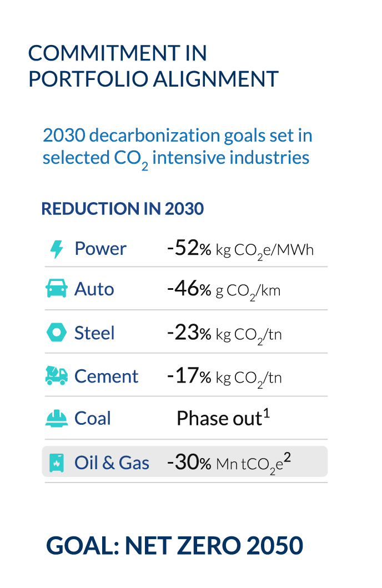Screen dimensions: 382x588
Task: Click the Cement mixer truck icon
Action: coord(57,376)
